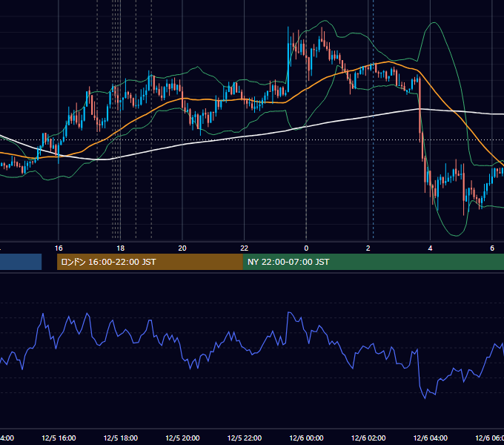Screen dimensions: 504x445
Task: Click the 12/5 18:00 date label
Action: [x=121, y=438]
